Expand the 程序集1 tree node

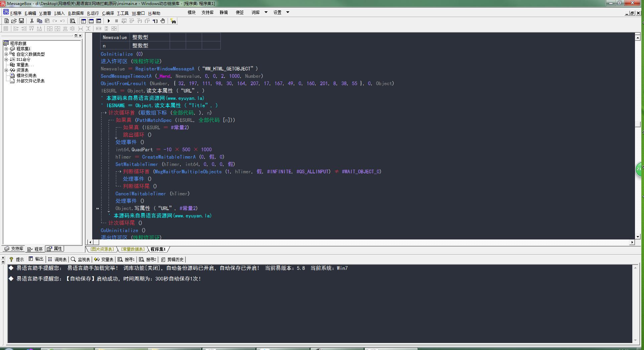6,49
